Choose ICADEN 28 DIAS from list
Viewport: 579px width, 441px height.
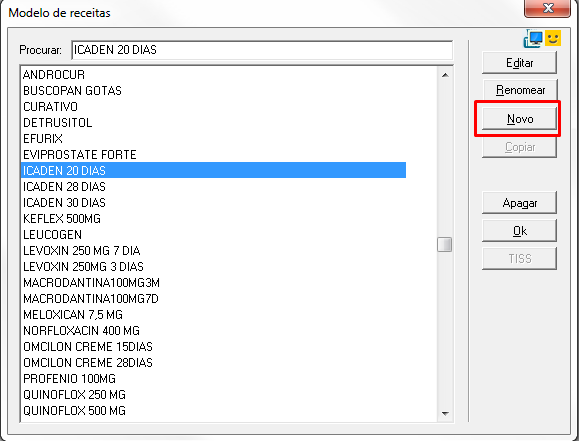click(x=213, y=187)
